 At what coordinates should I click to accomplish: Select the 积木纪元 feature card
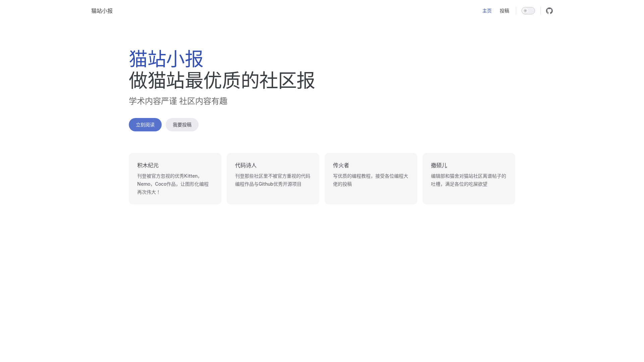pos(175,179)
